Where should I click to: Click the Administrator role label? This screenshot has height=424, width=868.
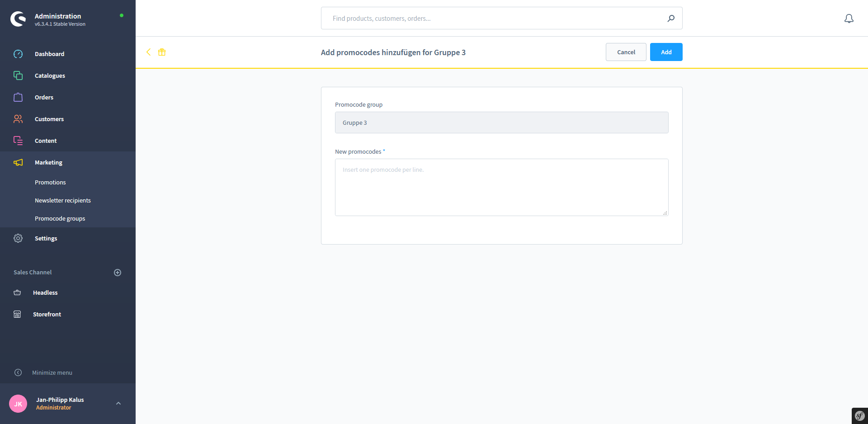click(x=54, y=407)
